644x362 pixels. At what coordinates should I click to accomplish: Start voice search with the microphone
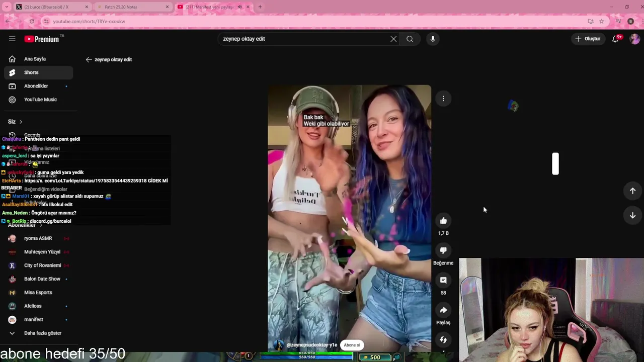pos(433,39)
